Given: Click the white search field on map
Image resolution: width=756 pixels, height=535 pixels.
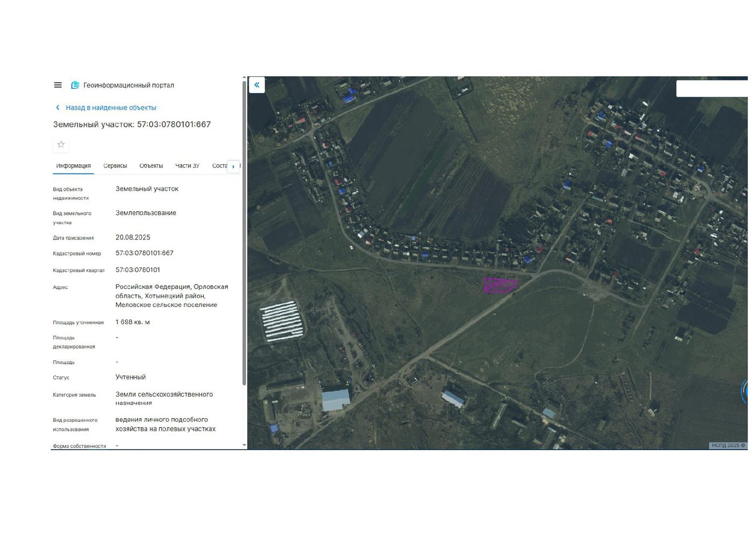Looking at the screenshot, I should point(712,89).
